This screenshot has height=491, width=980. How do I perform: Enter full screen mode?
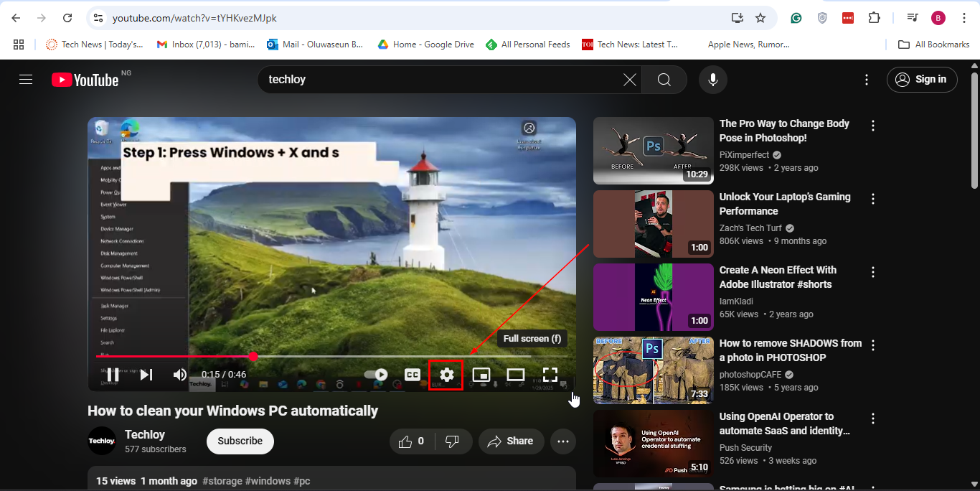pyautogui.click(x=550, y=375)
